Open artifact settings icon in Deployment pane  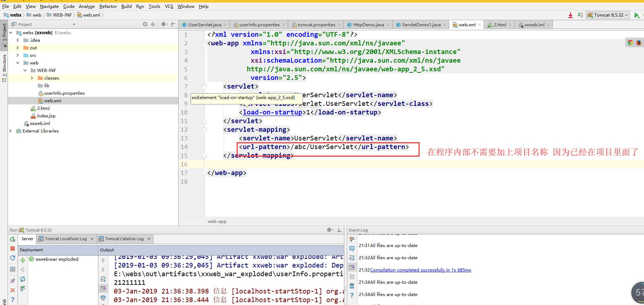[23, 288]
